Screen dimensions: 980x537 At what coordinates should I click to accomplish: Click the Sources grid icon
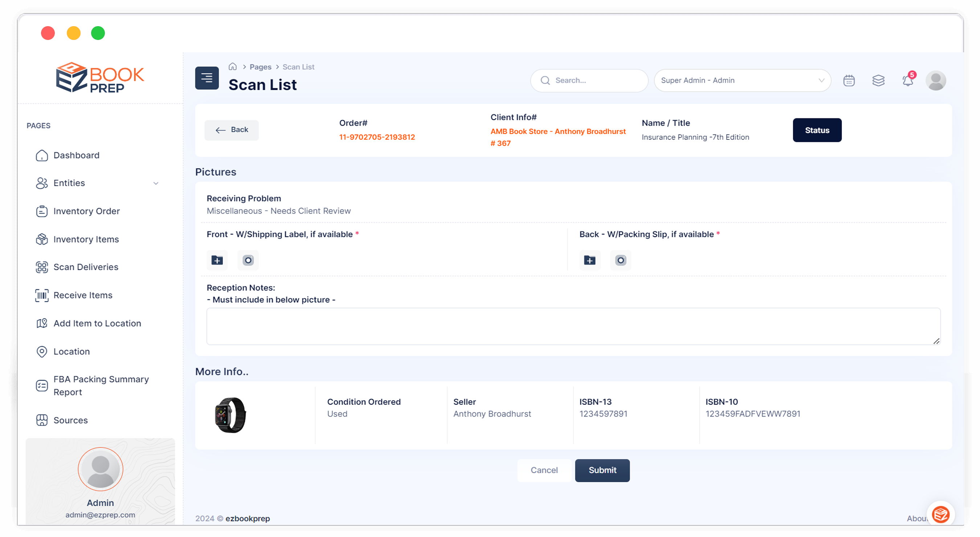(42, 420)
